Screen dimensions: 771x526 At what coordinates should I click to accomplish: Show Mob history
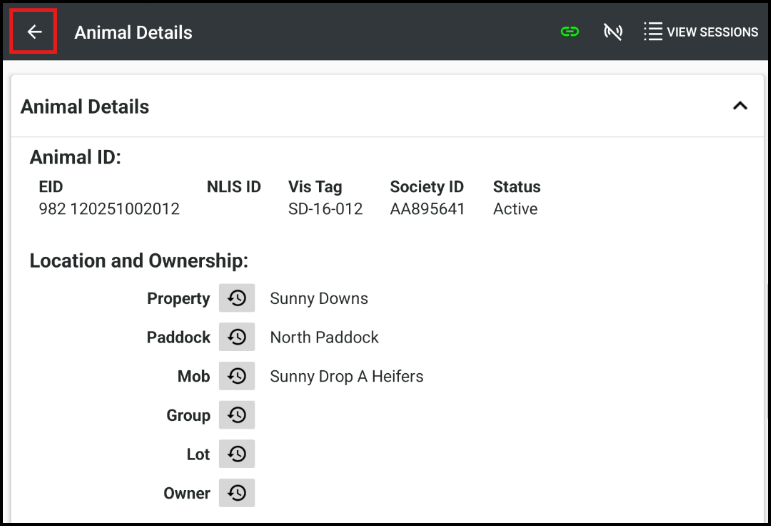pos(237,376)
